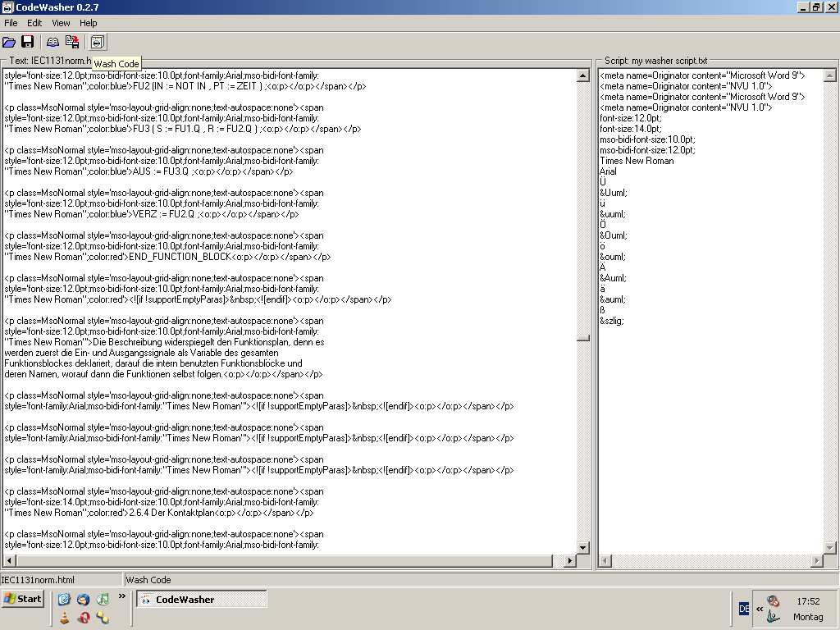Click the Open file folder icon
This screenshot has width=840, height=630.
9,42
